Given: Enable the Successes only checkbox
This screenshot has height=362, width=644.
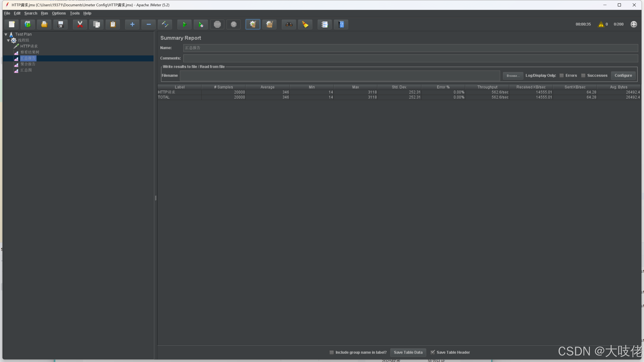Looking at the screenshot, I should pos(583,75).
